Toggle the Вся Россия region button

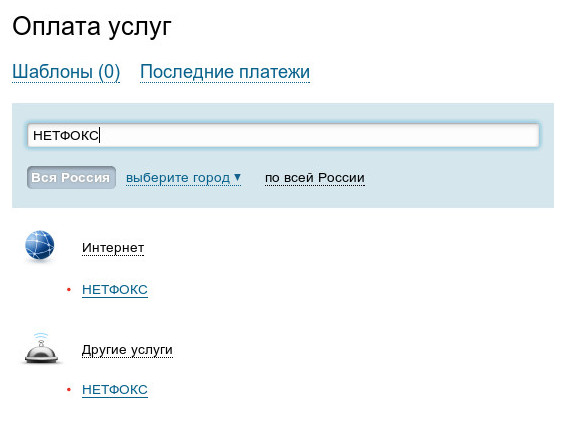tap(71, 177)
